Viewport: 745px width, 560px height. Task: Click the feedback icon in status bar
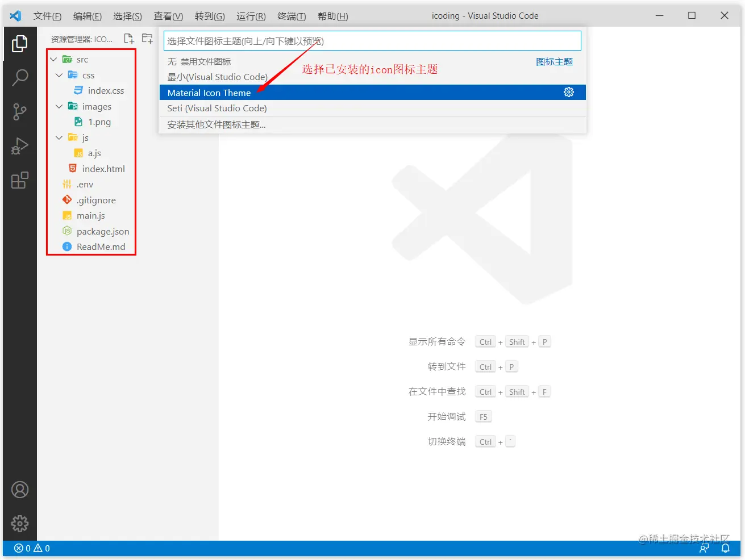click(704, 548)
